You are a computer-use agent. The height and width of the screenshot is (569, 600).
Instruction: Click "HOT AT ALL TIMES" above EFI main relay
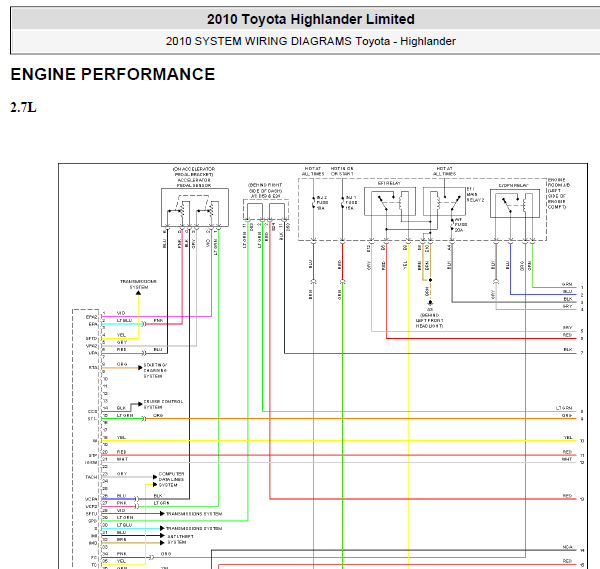(444, 171)
